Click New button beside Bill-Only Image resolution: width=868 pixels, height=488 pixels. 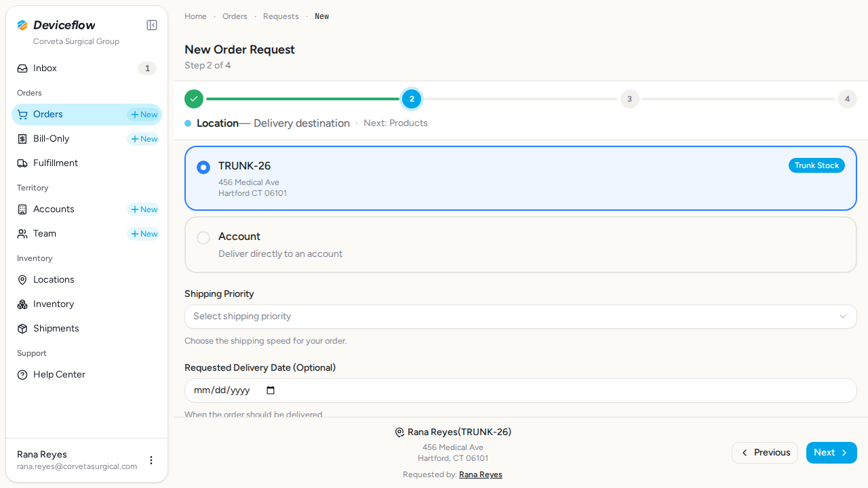144,139
